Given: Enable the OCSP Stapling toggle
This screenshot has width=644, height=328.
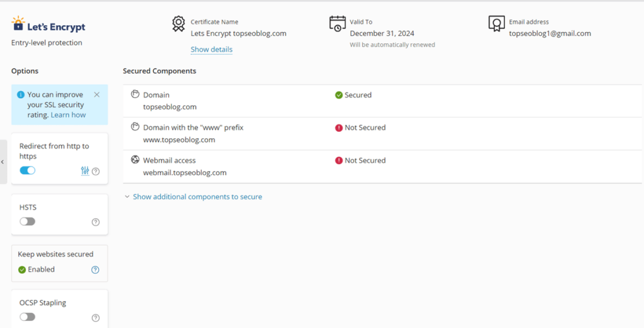Looking at the screenshot, I should pos(28,317).
